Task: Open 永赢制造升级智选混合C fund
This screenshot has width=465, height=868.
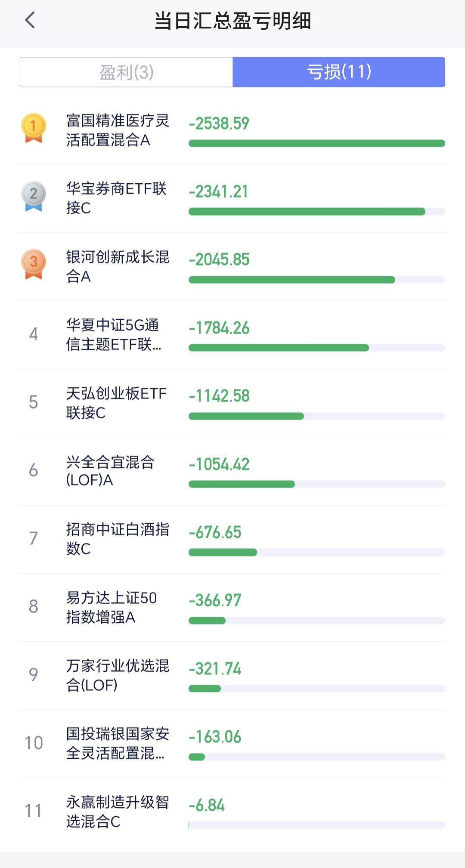Action: (x=117, y=812)
